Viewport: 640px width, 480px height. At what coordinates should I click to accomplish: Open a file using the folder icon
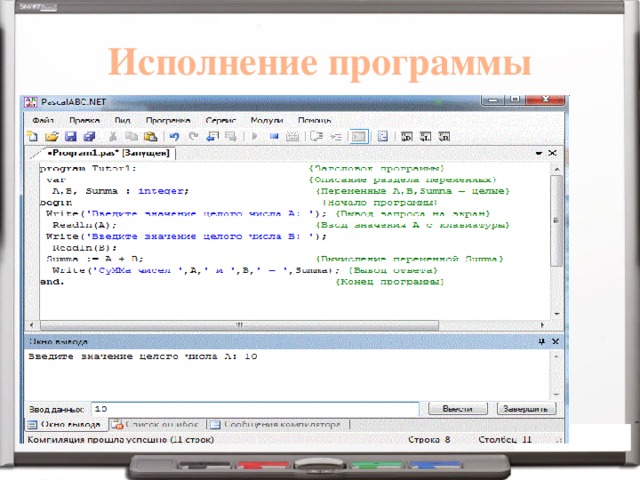coord(51,136)
